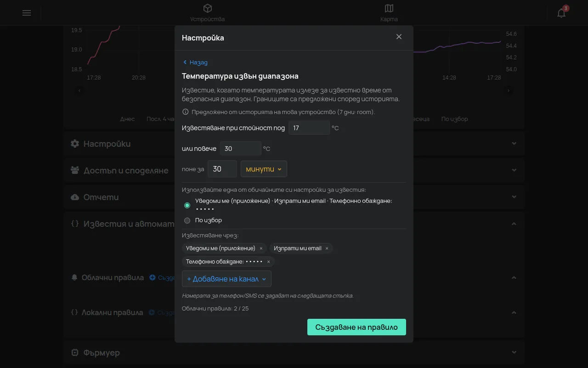Expand the Фърмуер section chevron
This screenshot has width=588, height=368.
pyautogui.click(x=514, y=352)
